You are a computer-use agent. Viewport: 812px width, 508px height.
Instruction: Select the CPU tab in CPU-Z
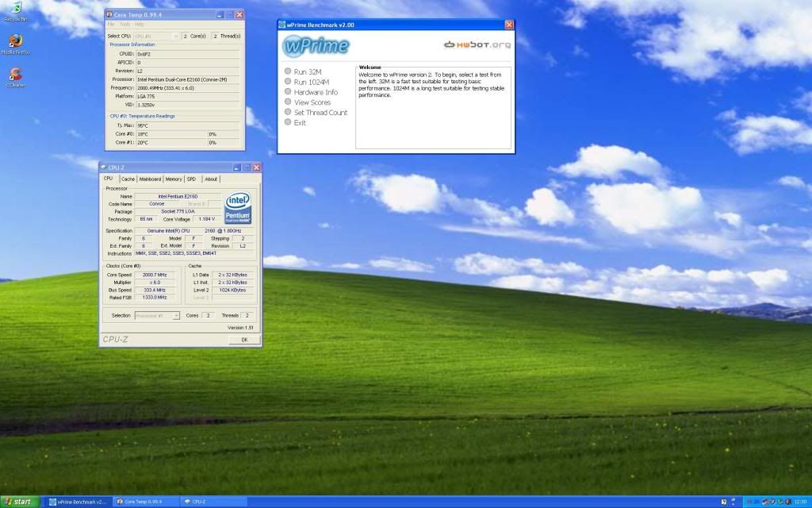108,179
